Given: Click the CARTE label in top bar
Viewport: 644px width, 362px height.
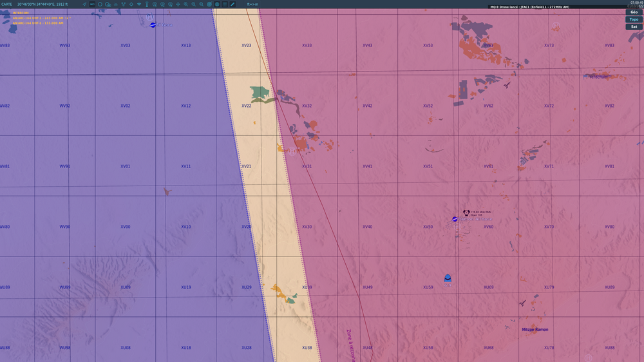Looking at the screenshot, I should 6,4.
